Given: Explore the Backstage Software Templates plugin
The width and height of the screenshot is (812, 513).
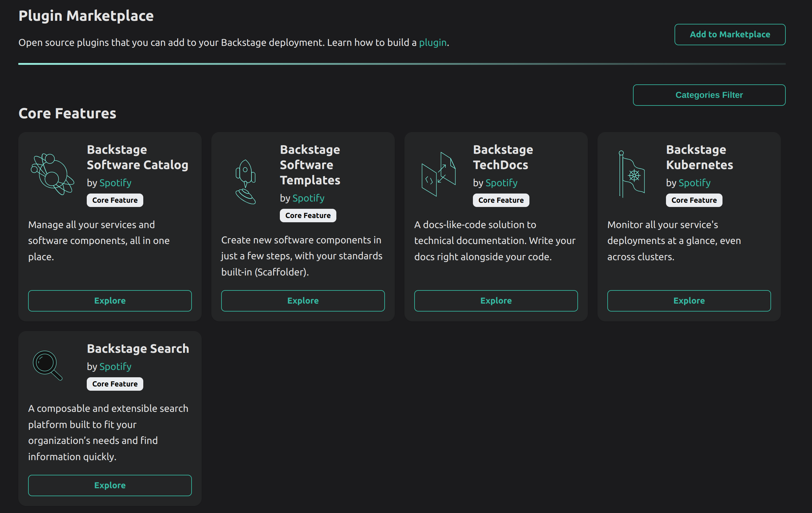Looking at the screenshot, I should click(303, 301).
